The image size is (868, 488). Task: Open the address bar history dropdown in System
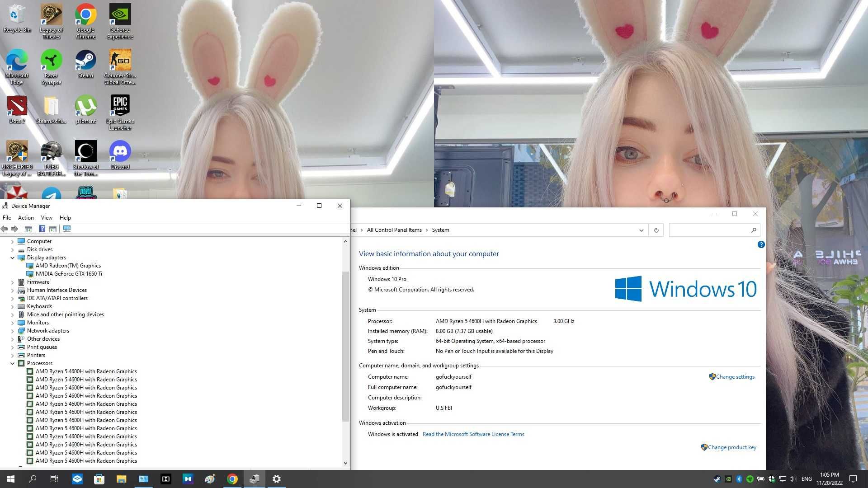coord(641,230)
